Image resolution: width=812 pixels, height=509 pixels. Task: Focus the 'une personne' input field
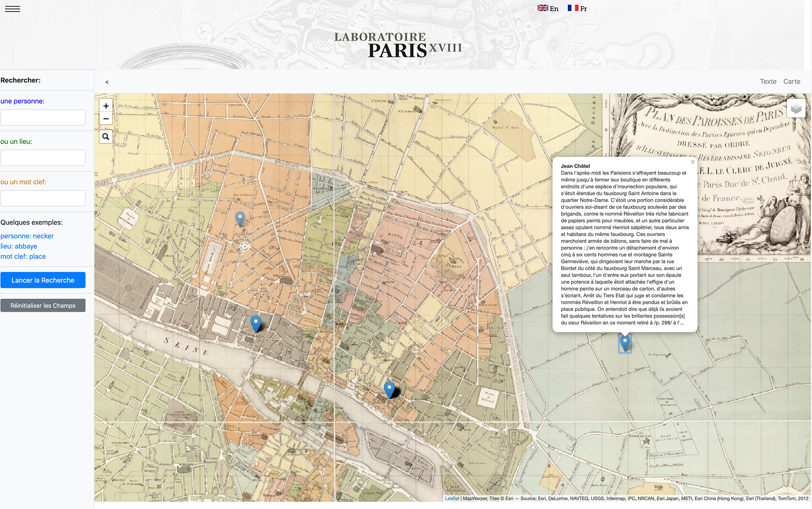coord(43,117)
